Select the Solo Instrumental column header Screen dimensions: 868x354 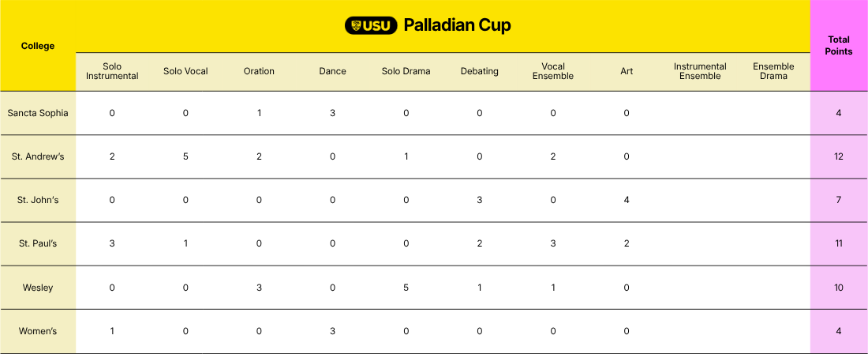112,71
